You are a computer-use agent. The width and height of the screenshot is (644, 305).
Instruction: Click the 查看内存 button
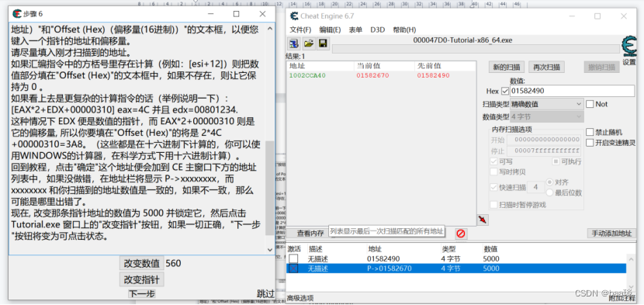click(310, 233)
